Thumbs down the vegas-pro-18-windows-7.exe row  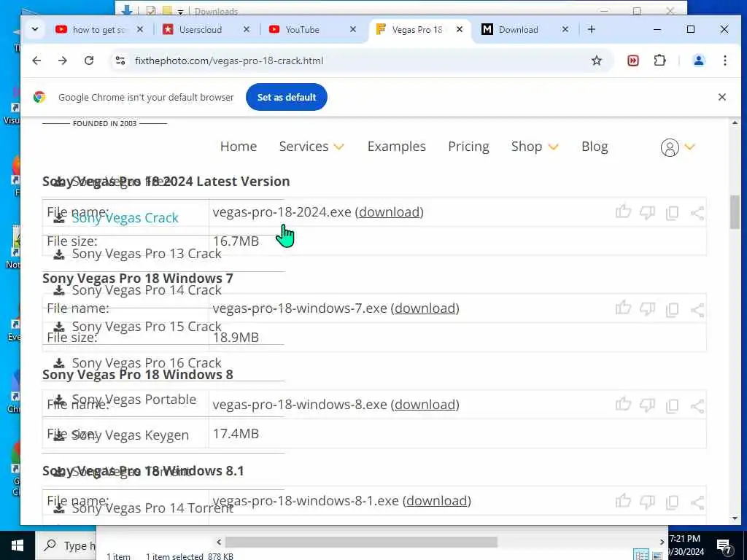click(647, 309)
